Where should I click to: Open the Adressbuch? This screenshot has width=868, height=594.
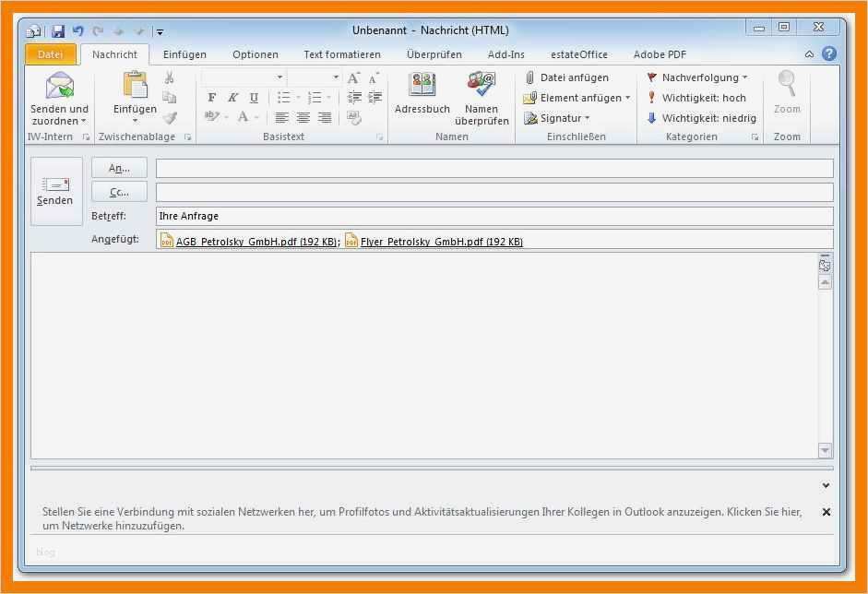click(422, 89)
